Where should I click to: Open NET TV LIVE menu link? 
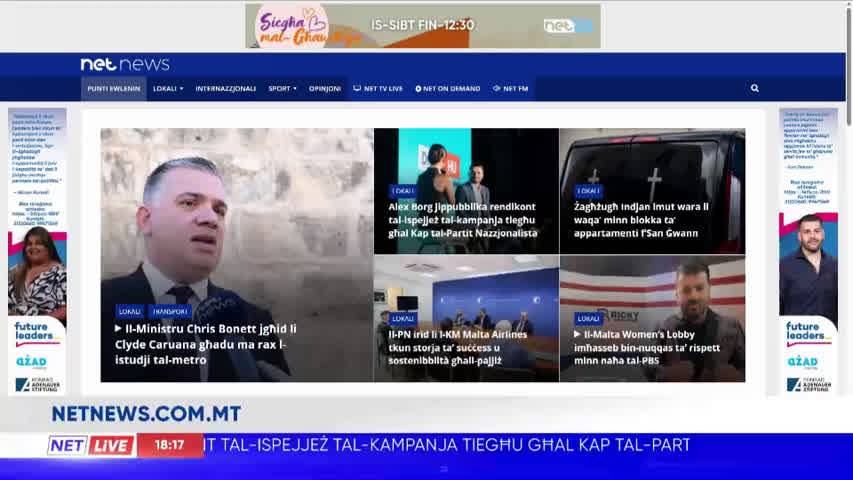(378, 89)
